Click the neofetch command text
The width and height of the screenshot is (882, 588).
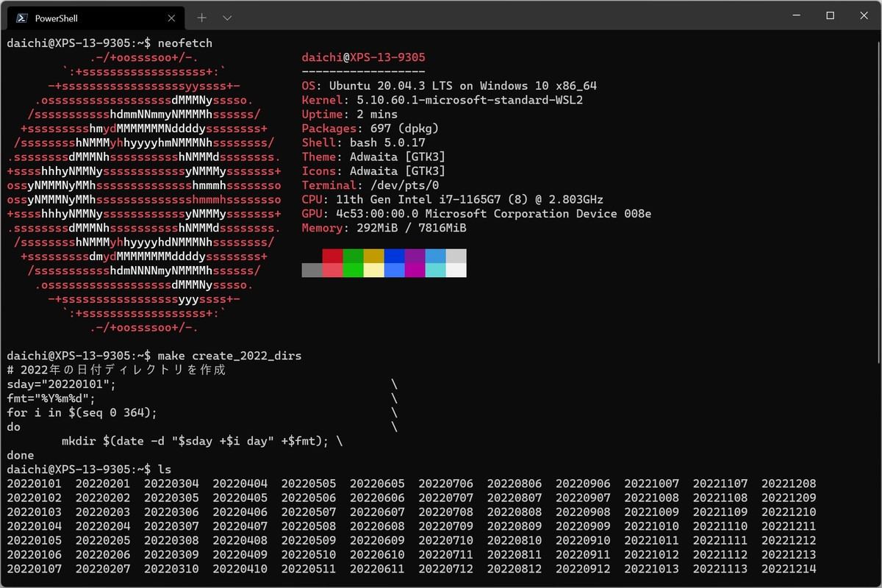tap(184, 43)
